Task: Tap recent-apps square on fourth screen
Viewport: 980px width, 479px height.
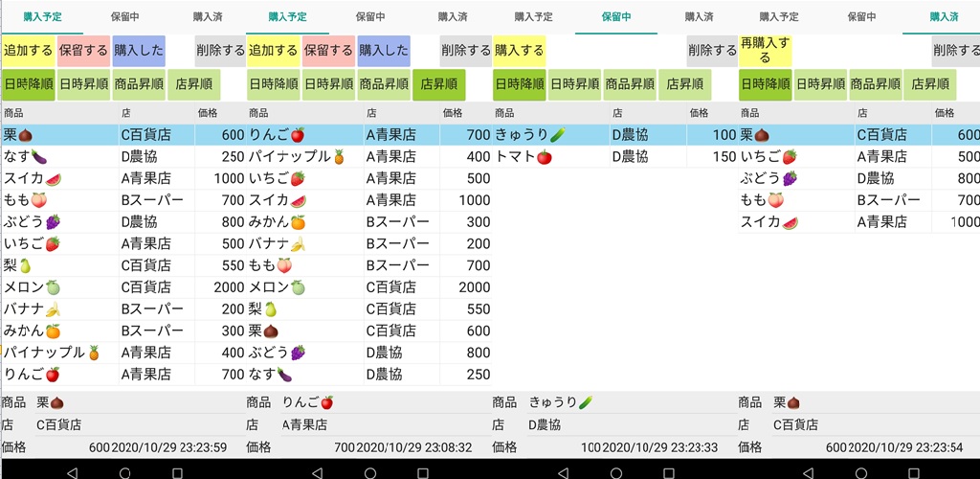Action: click(x=914, y=472)
